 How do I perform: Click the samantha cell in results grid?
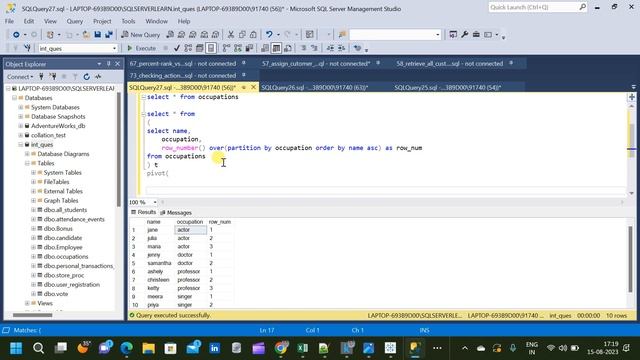(159, 263)
